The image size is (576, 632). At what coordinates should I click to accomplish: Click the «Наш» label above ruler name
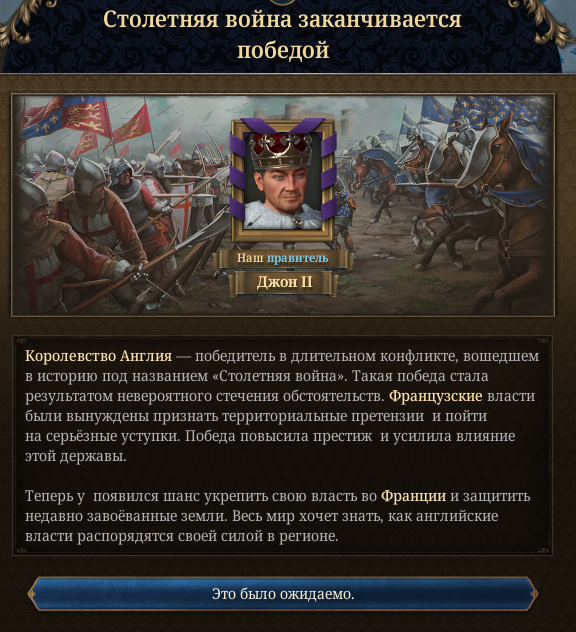point(250,258)
